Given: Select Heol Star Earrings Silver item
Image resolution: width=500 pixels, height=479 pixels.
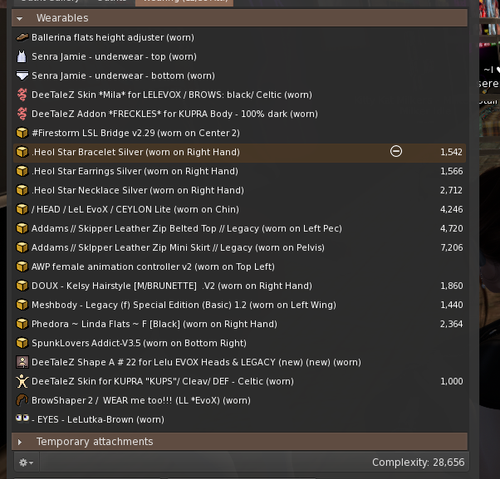Looking at the screenshot, I should [x=239, y=171].
